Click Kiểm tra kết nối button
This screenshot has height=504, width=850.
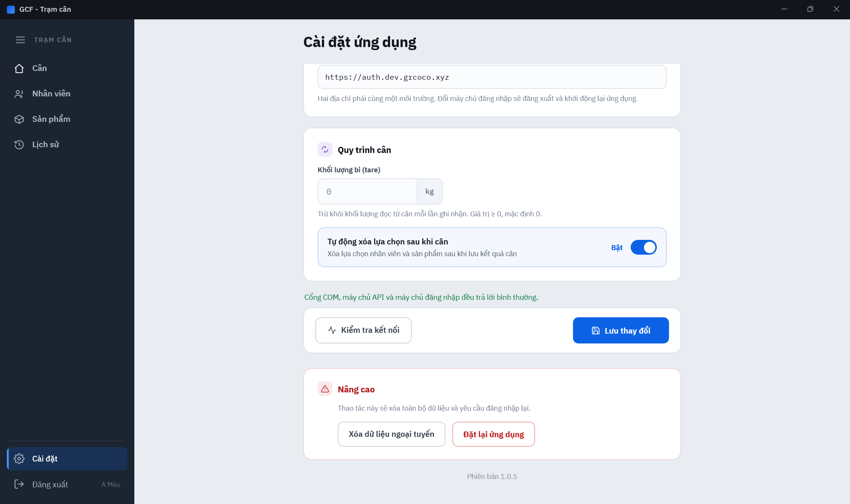364,330
